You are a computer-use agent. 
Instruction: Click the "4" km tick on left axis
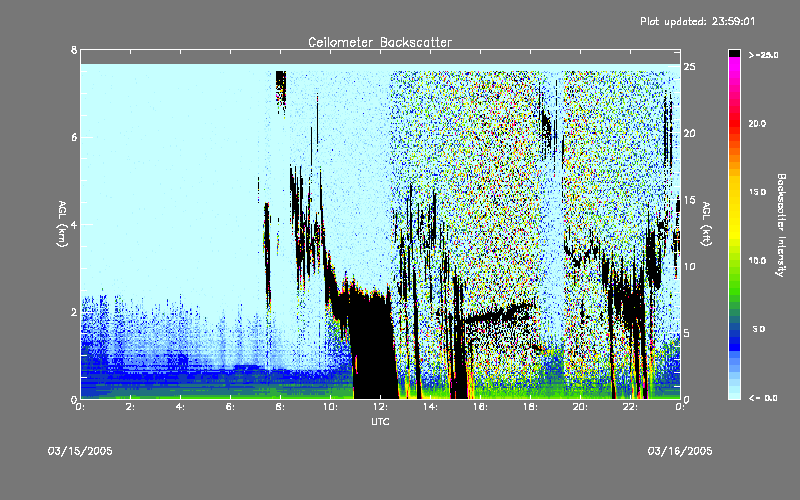tap(74, 224)
